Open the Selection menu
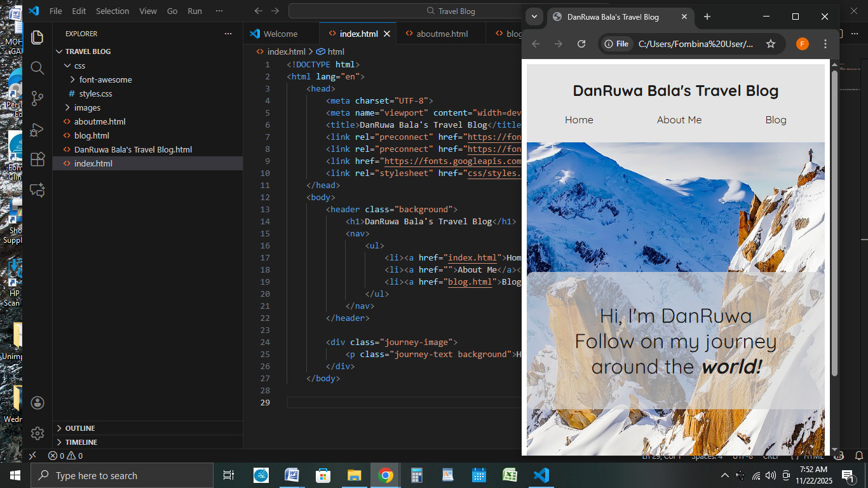Screen dimensions: 868x488 [x=112, y=11]
